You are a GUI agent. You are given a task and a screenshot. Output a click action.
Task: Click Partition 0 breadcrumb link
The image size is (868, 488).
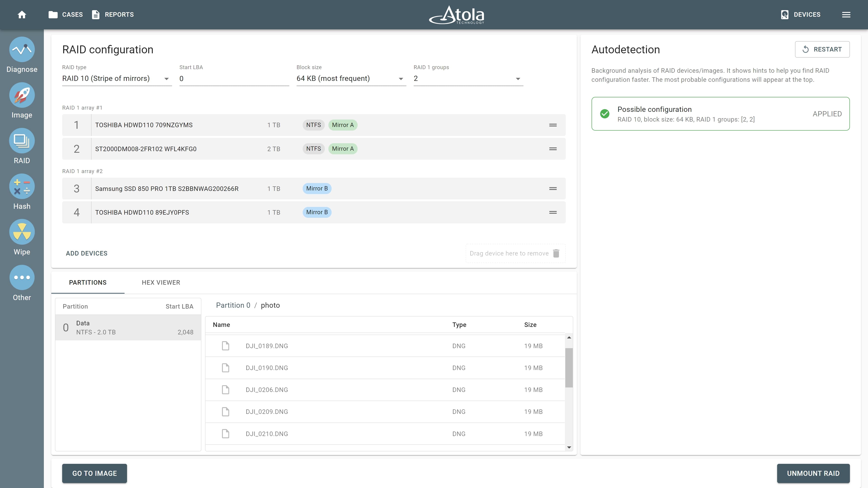coord(233,305)
